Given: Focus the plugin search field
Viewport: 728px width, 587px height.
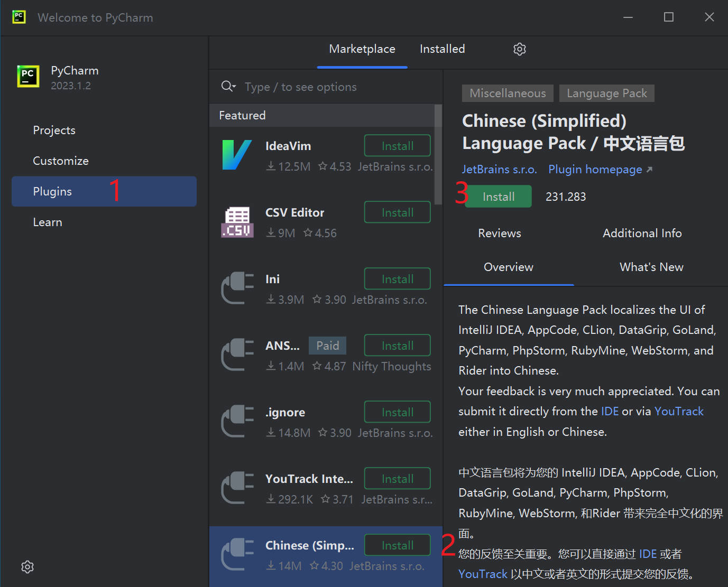Looking at the screenshot, I should [x=338, y=87].
